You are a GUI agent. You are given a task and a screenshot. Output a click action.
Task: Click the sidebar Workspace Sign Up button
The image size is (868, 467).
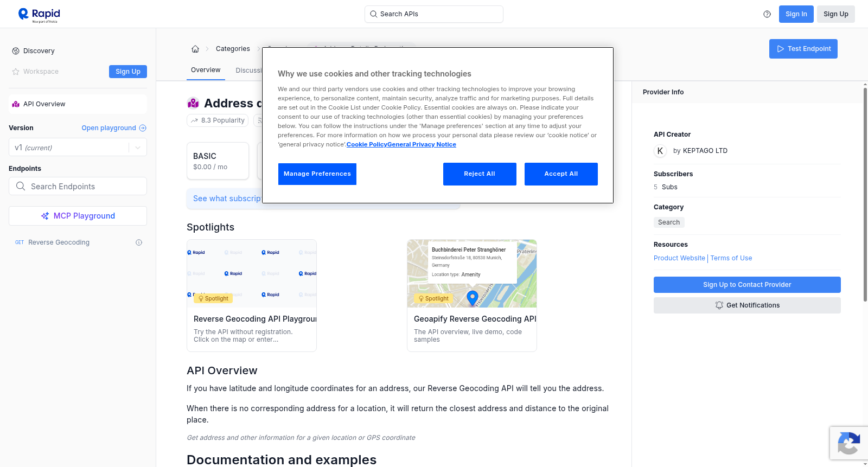[128, 72]
